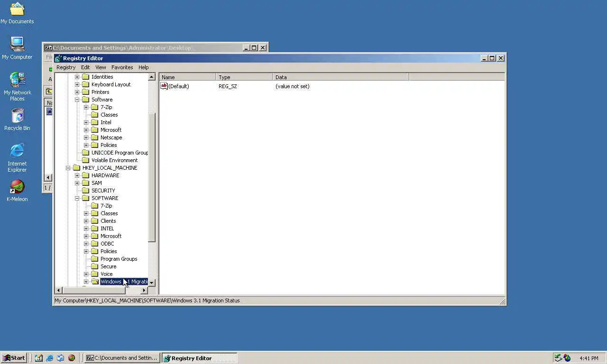Image resolution: width=607 pixels, height=364 pixels.
Task: Select the Policies key under SOFTWARE
Action: pyautogui.click(x=109, y=251)
